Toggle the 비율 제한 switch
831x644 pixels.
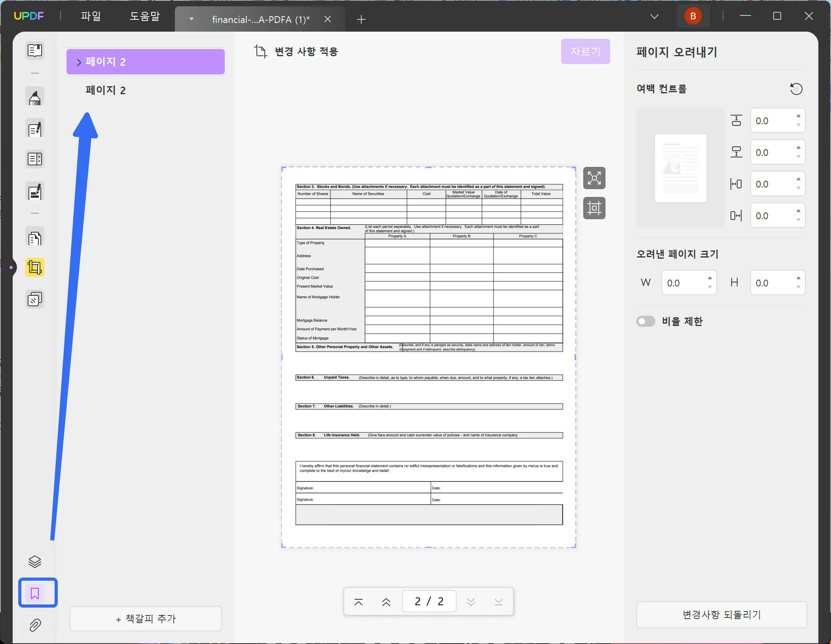[646, 321]
